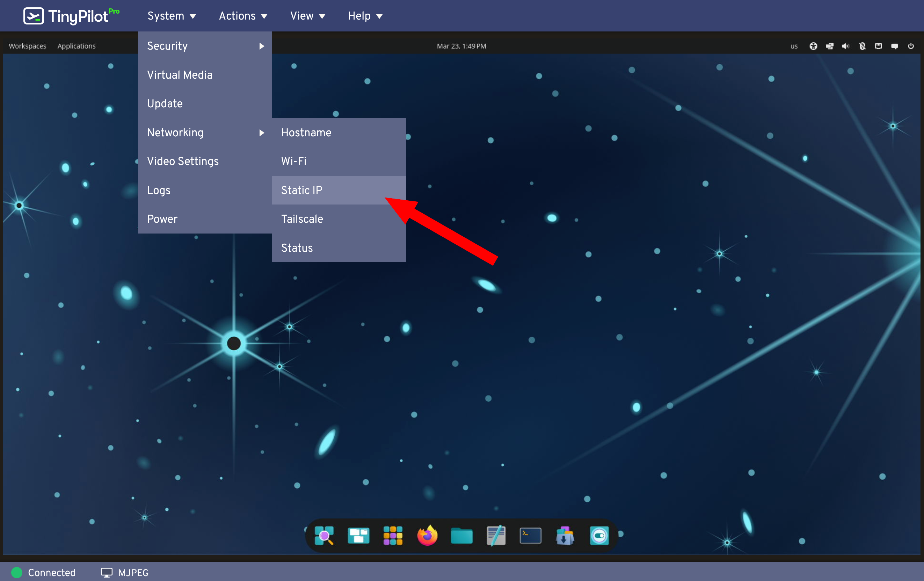
Task: Launch the terminal emulator in the dock
Action: pos(530,536)
